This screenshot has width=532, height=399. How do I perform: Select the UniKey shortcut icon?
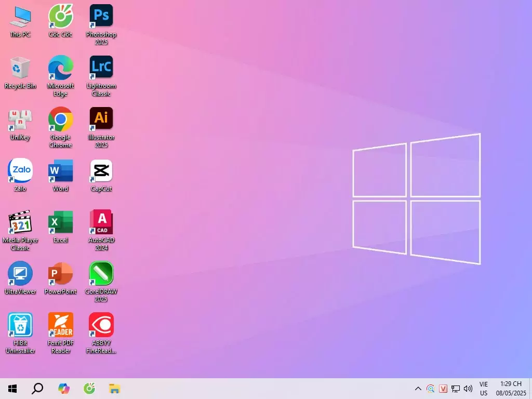(20, 124)
